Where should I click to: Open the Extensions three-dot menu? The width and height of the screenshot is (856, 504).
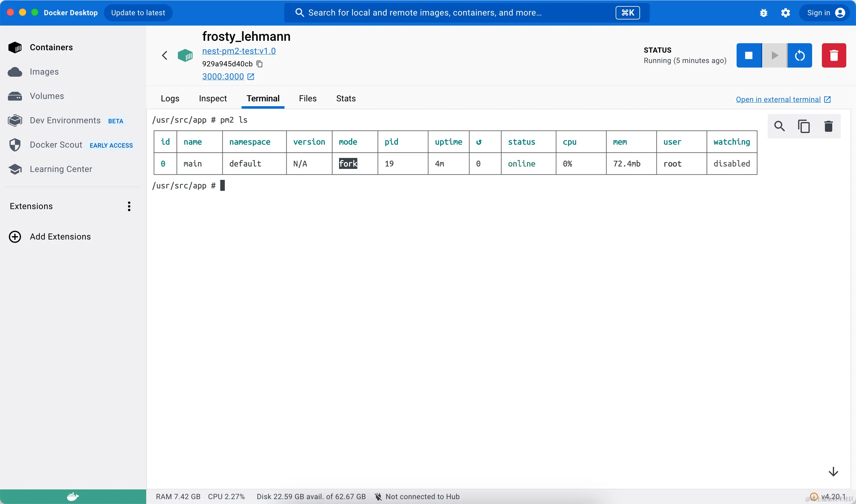point(129,206)
